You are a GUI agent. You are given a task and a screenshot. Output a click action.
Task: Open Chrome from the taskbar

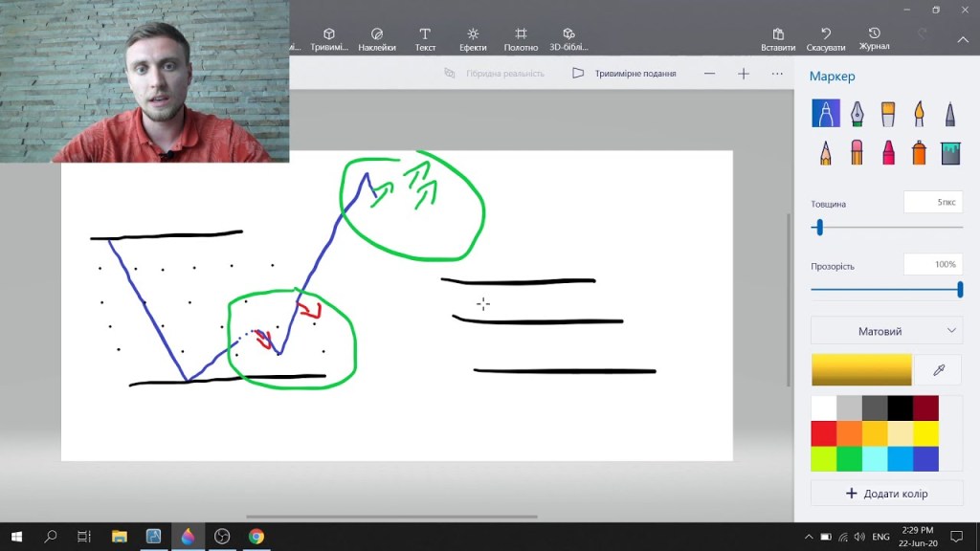pos(256,537)
